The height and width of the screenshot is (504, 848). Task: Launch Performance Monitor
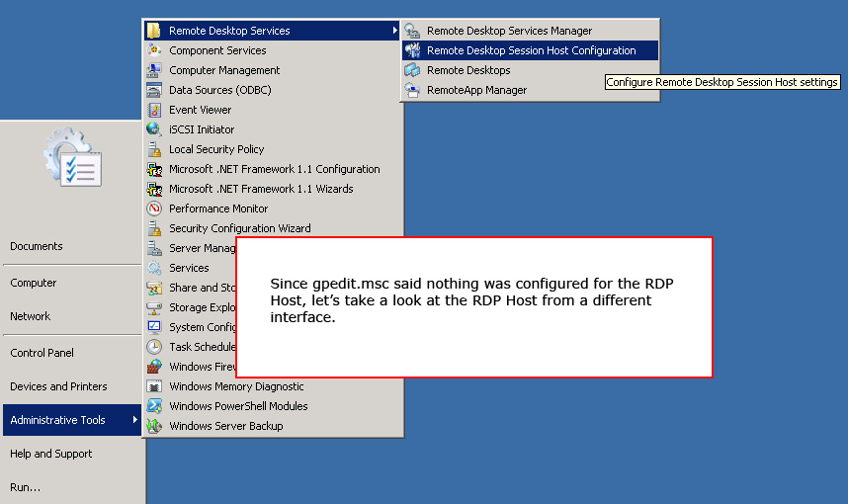[x=273, y=209]
